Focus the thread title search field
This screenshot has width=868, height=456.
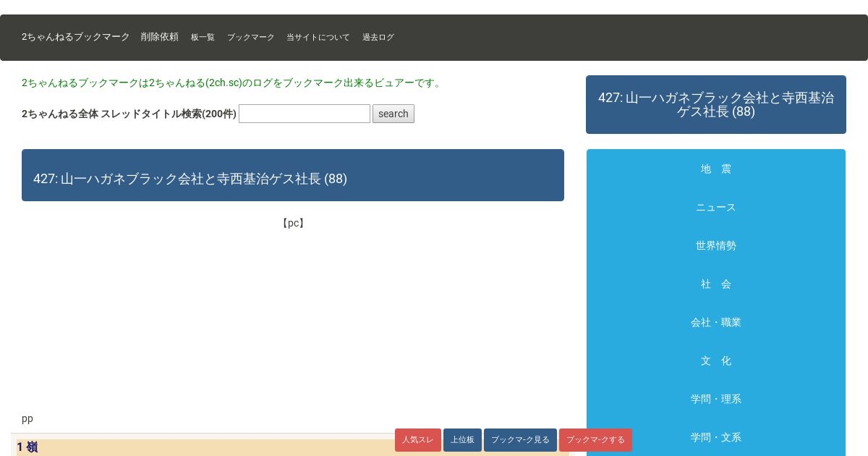click(305, 114)
